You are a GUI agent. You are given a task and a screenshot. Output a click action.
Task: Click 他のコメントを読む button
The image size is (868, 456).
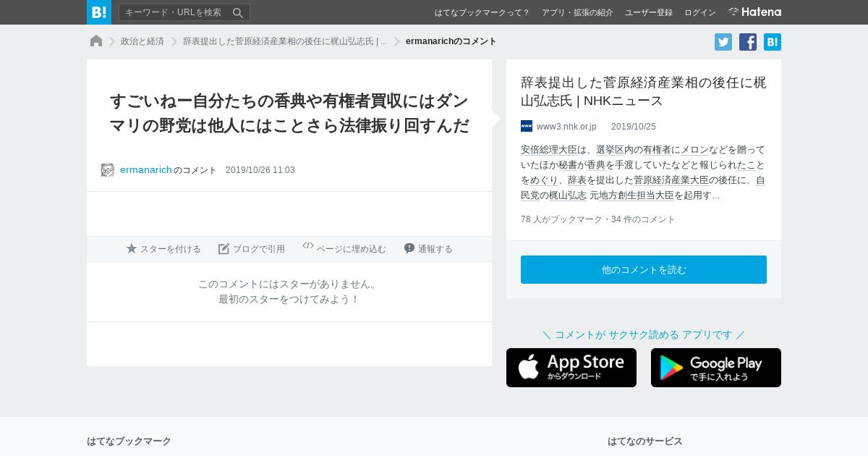(x=644, y=270)
